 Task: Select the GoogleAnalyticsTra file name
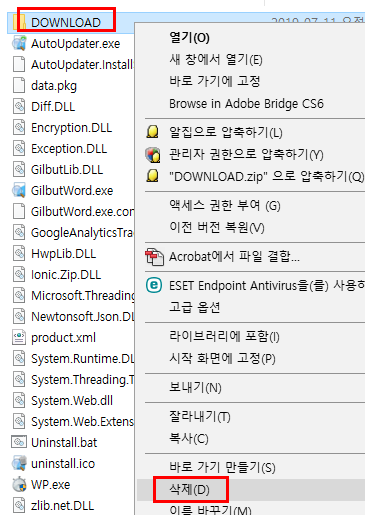click(x=82, y=233)
